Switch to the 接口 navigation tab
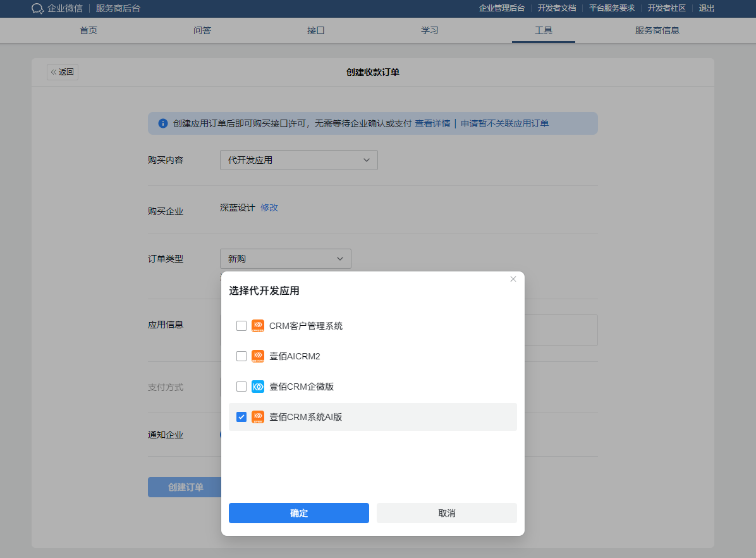Screen dimensions: 756x558 [316, 30]
